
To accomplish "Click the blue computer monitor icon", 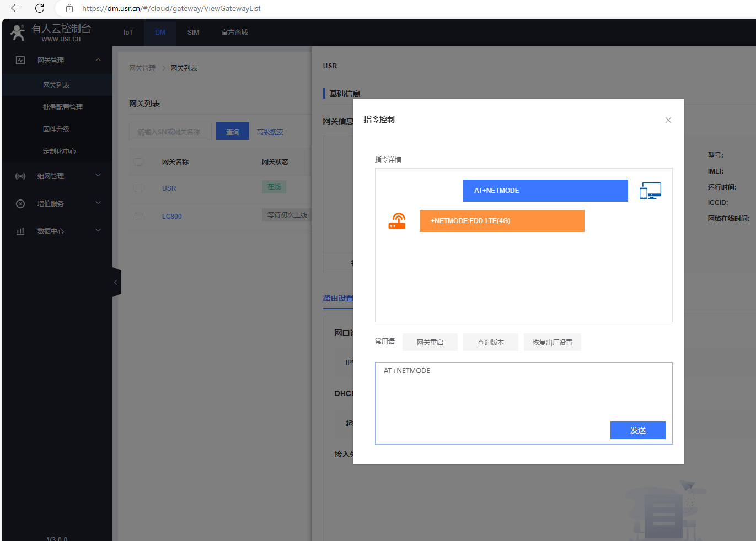I will click(650, 191).
